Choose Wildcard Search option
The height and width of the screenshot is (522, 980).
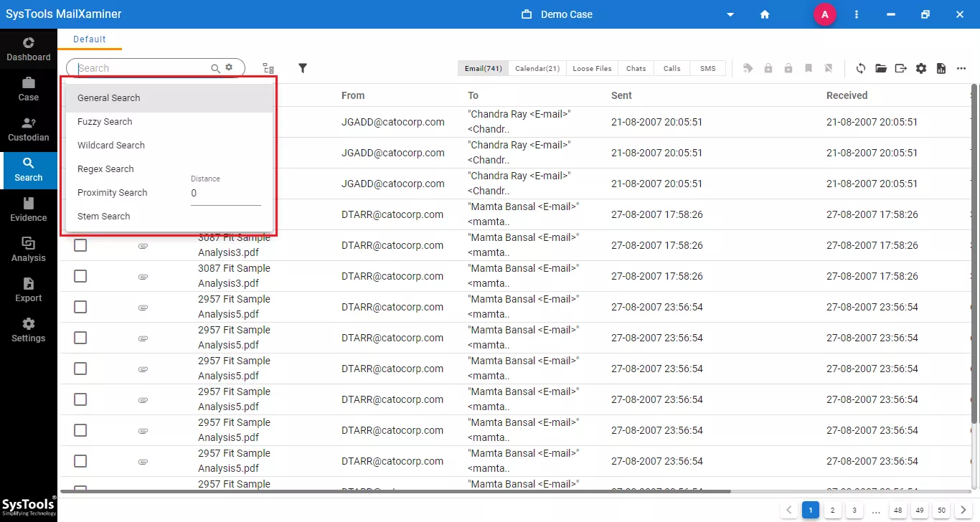click(169, 146)
